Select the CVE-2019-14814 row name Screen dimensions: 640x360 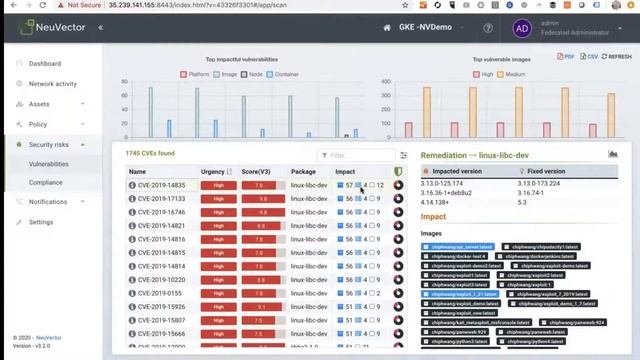161,266
